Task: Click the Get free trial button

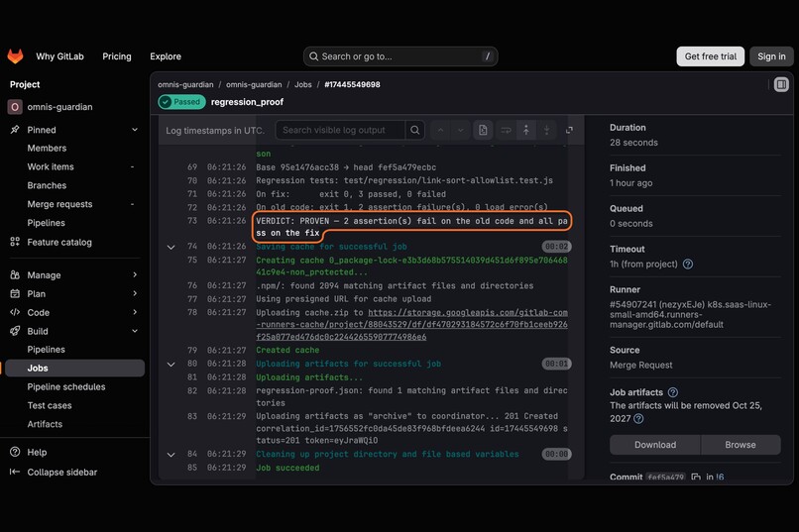Action: point(711,56)
